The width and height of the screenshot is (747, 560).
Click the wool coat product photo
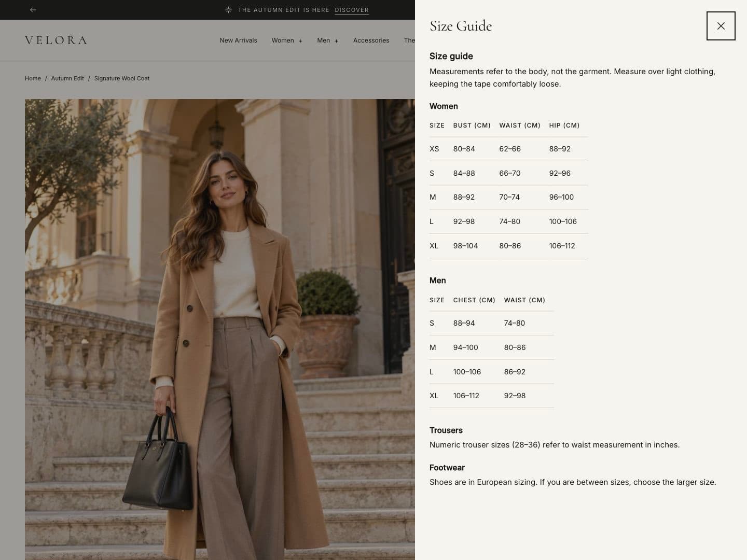(x=220, y=329)
